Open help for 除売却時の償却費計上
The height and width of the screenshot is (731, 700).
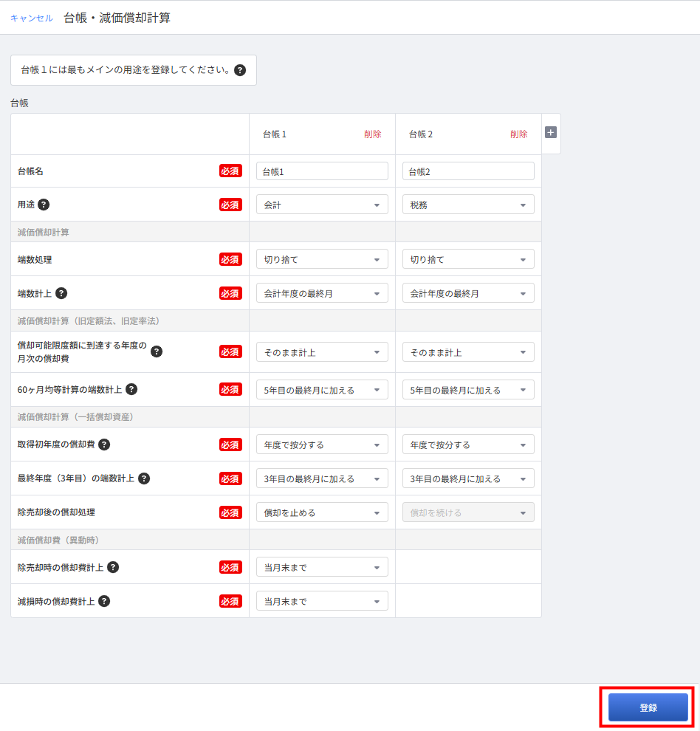tap(113, 567)
